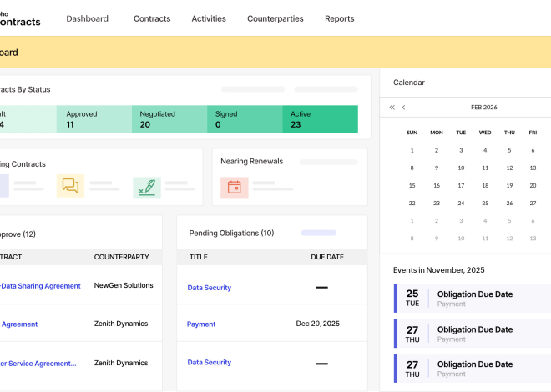Select February 1 in the calendar
Viewport: 551px width, 392px height.
coord(412,151)
